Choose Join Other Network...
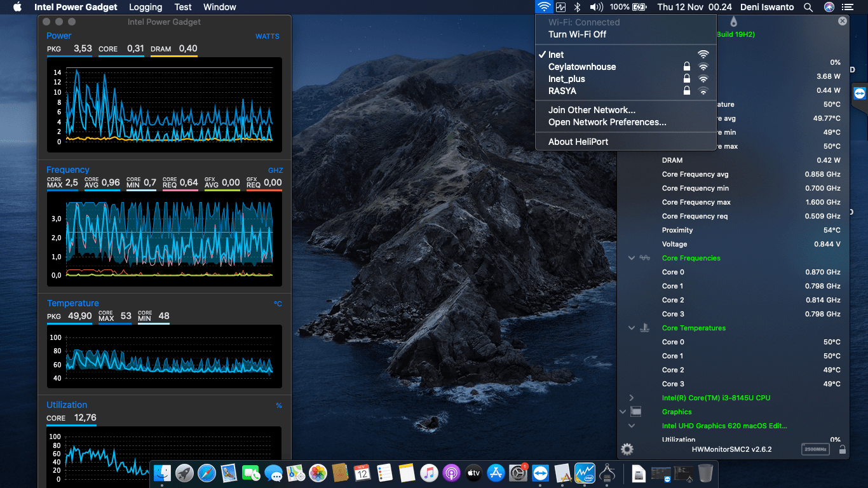Viewport: 868px width, 488px height. [x=626, y=110]
